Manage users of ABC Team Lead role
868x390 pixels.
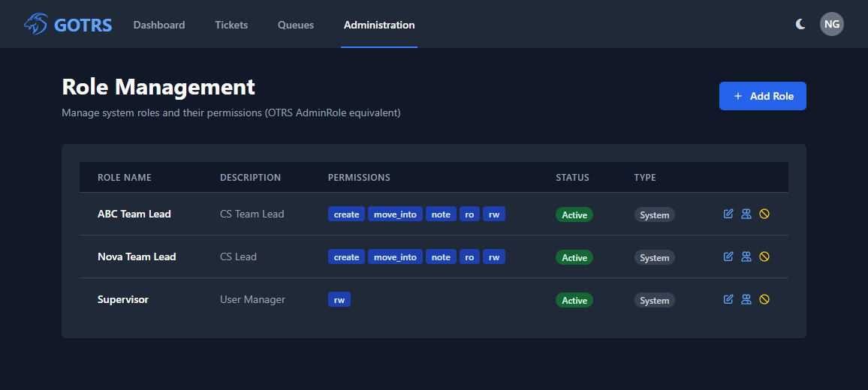click(746, 214)
